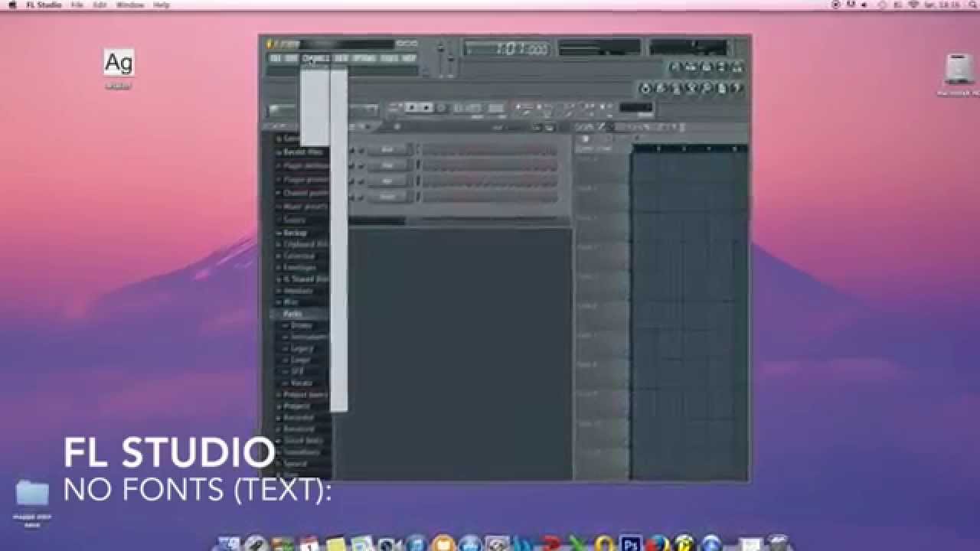Arm the transport record button
The width and height of the screenshot is (980, 551).
coord(441,108)
